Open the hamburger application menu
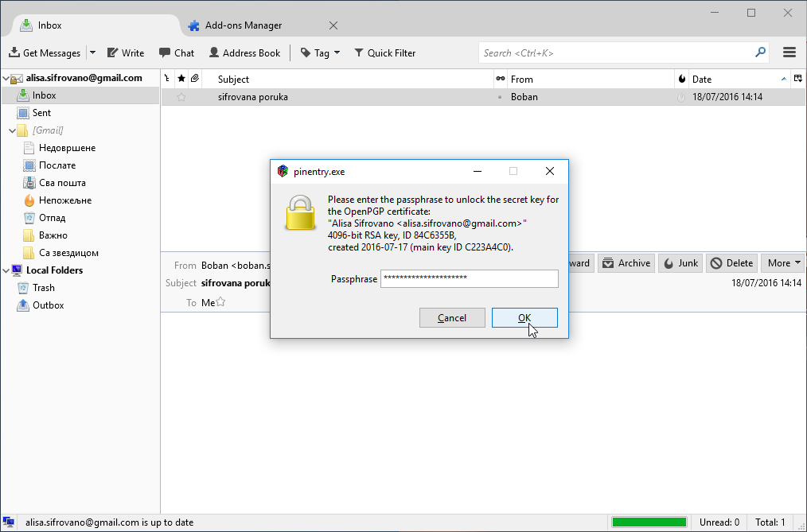Screen dimensions: 807x532 coord(789,52)
